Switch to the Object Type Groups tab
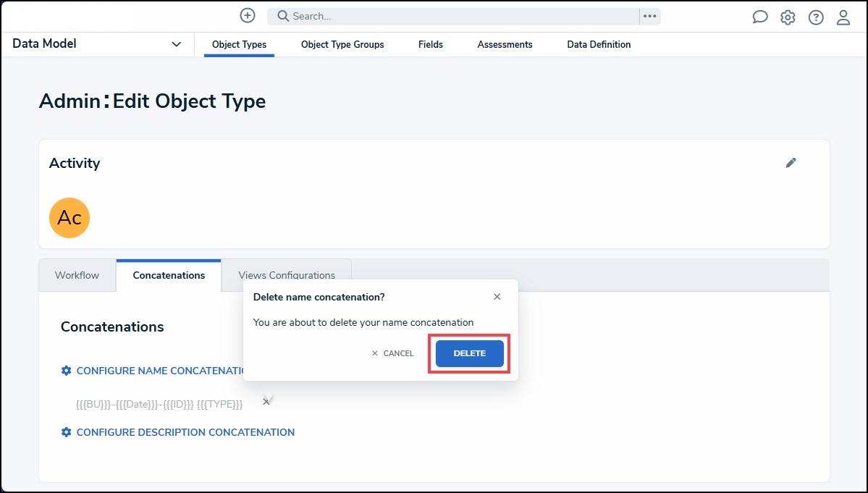 click(x=342, y=45)
